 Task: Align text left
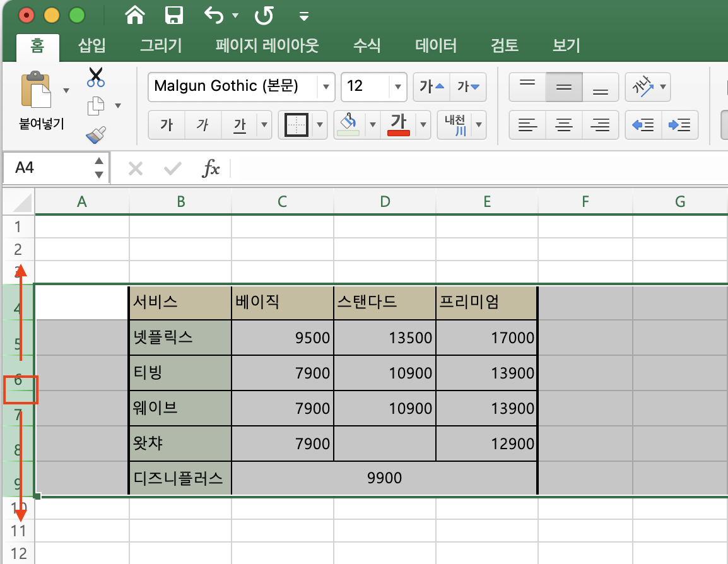tap(527, 125)
